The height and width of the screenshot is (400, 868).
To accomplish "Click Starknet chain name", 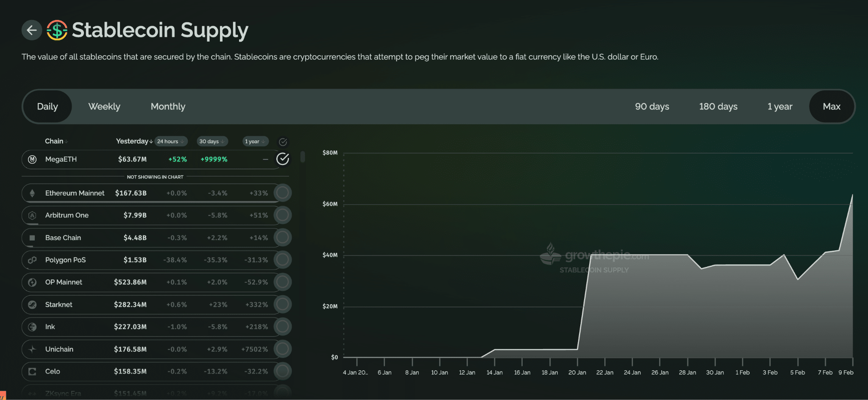I will [x=59, y=305].
